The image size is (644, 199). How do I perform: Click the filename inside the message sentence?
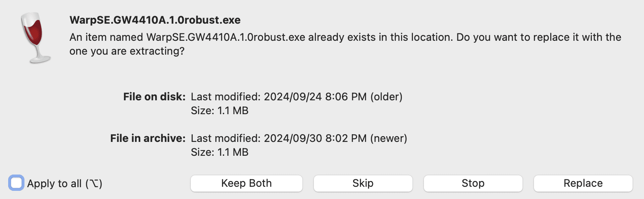click(x=225, y=37)
